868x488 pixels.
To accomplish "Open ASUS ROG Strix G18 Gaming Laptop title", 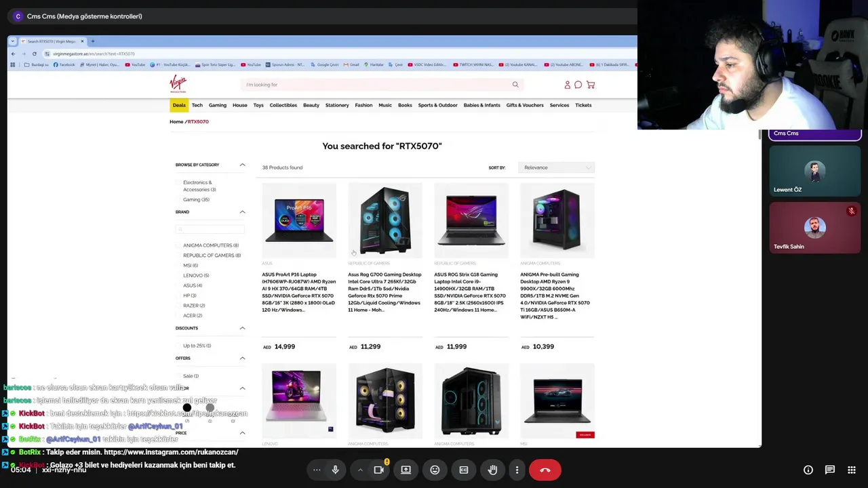I will point(470,292).
